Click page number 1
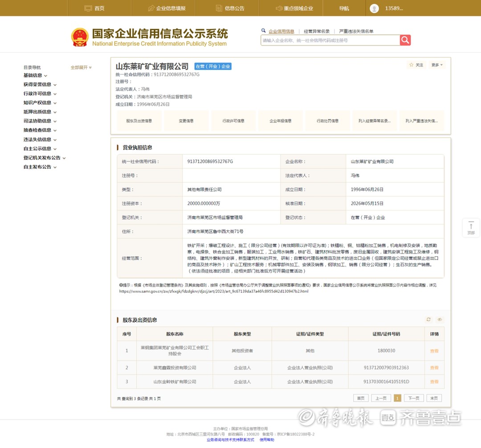Image resolution: width=481 pixels, height=448 pixels. (397, 398)
